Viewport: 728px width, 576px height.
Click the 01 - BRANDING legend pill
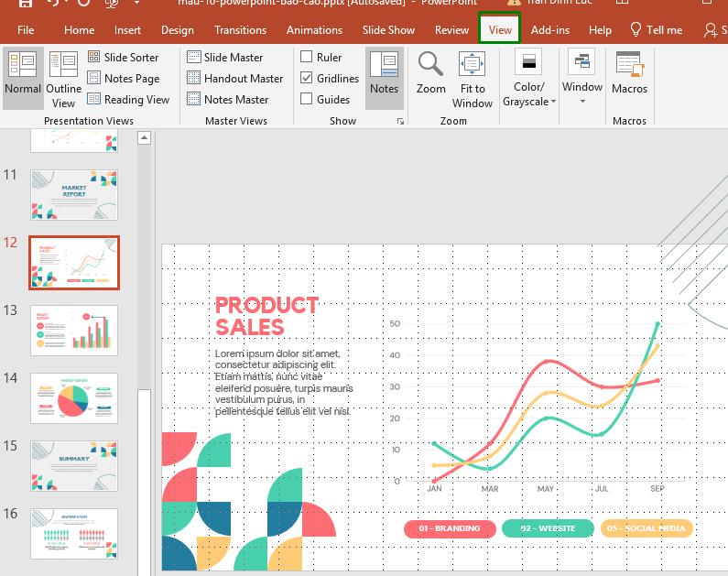(450, 528)
